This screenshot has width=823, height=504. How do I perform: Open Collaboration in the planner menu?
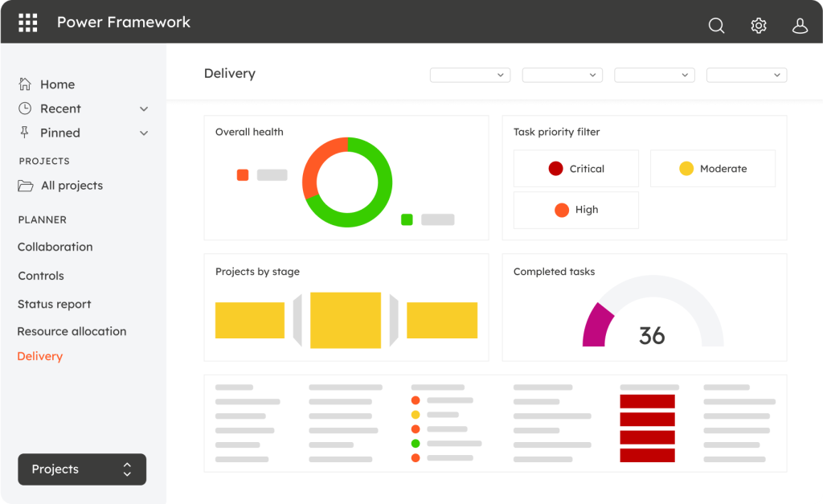55,247
